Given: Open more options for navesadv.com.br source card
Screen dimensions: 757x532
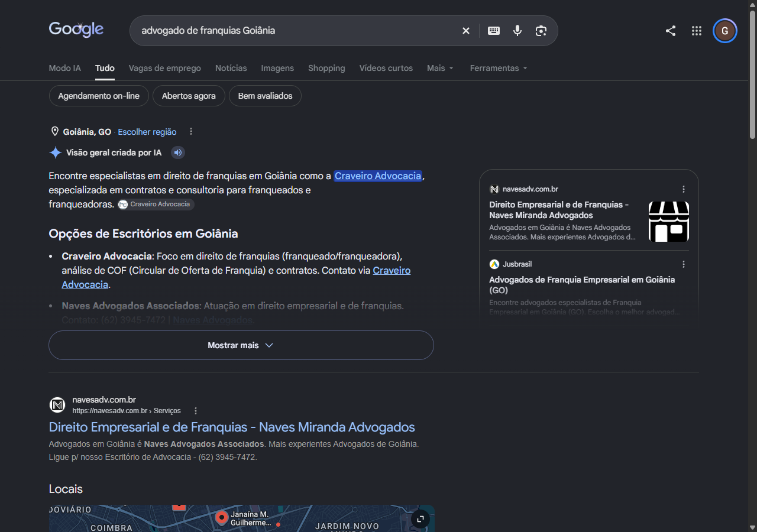Looking at the screenshot, I should pos(684,189).
